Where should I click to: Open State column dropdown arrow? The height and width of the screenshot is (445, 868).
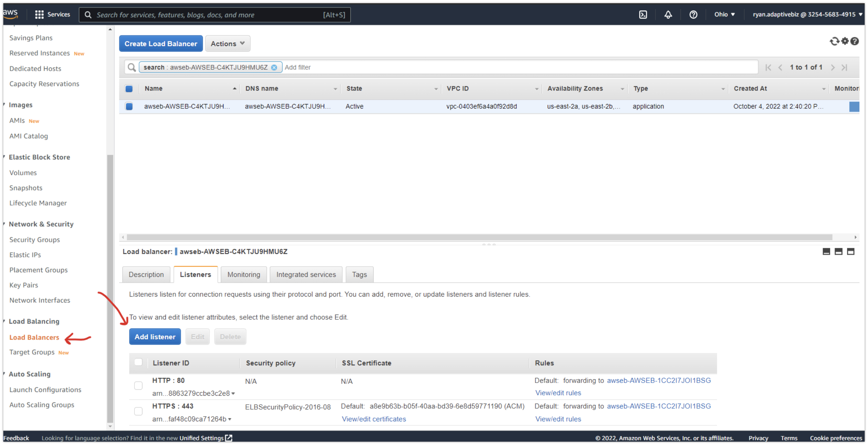[436, 89]
